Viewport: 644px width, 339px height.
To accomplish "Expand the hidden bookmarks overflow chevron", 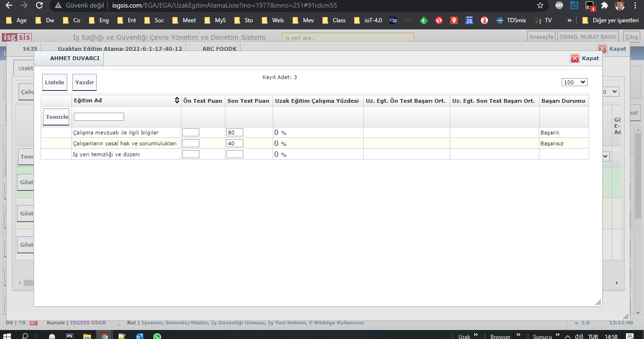I will (x=569, y=20).
